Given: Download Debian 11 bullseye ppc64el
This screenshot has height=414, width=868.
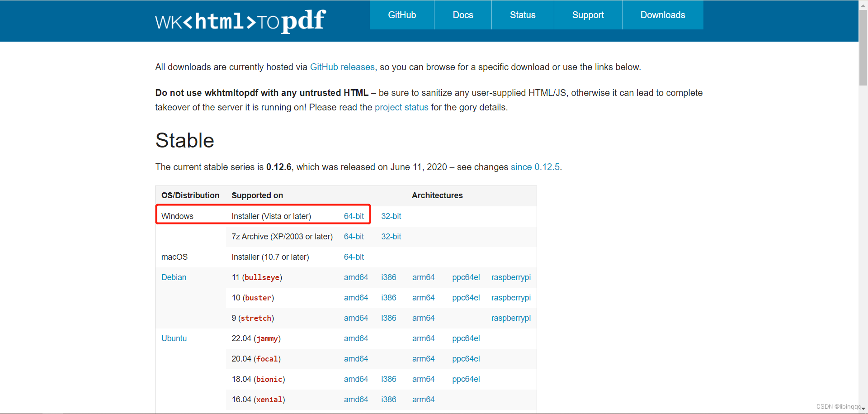Looking at the screenshot, I should [466, 277].
